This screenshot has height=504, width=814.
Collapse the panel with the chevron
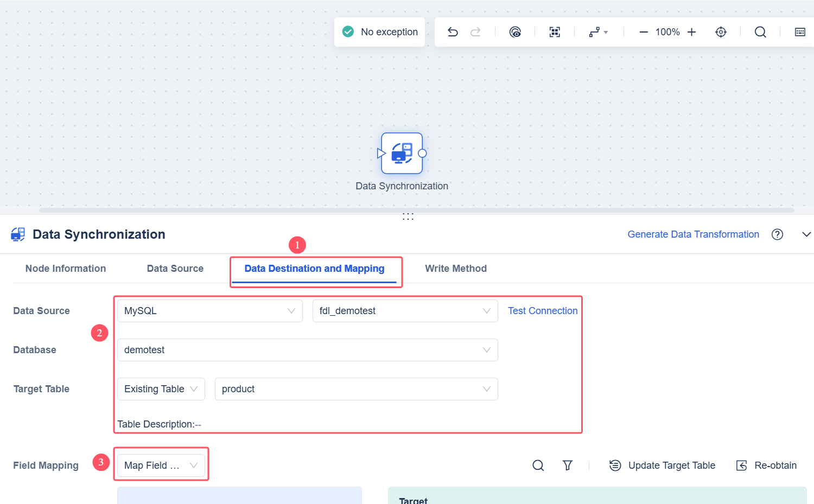(806, 234)
